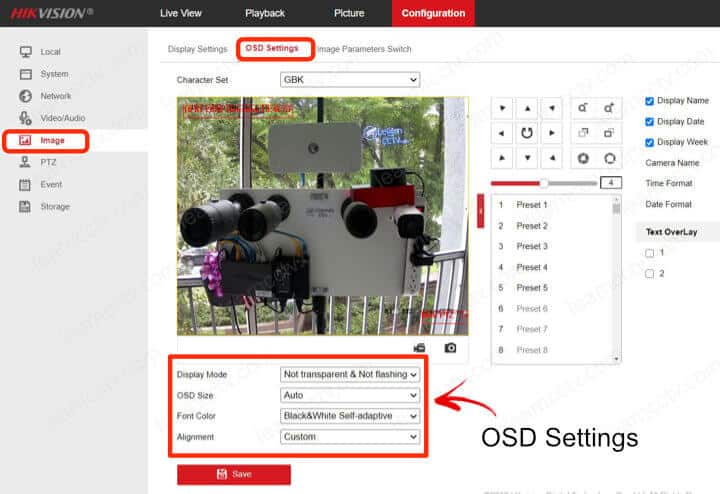Click the snapshot camera icon below preview
The image size is (720, 494).
pyautogui.click(x=450, y=348)
